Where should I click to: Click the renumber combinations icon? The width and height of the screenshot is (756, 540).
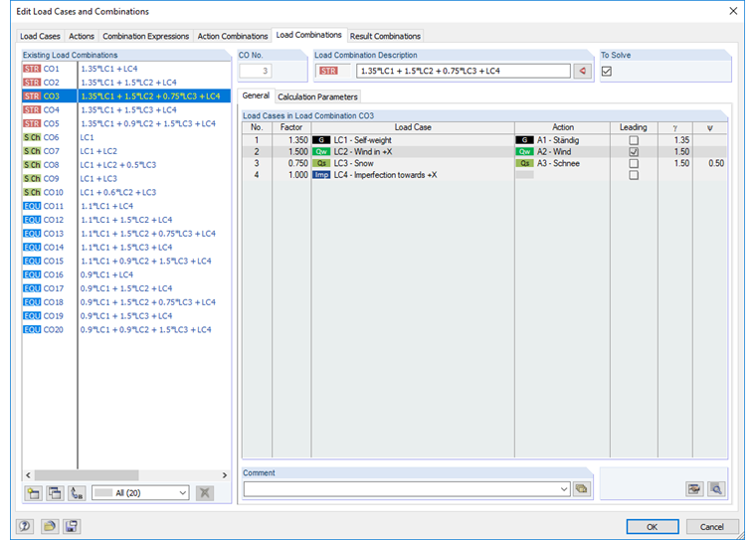[77, 492]
